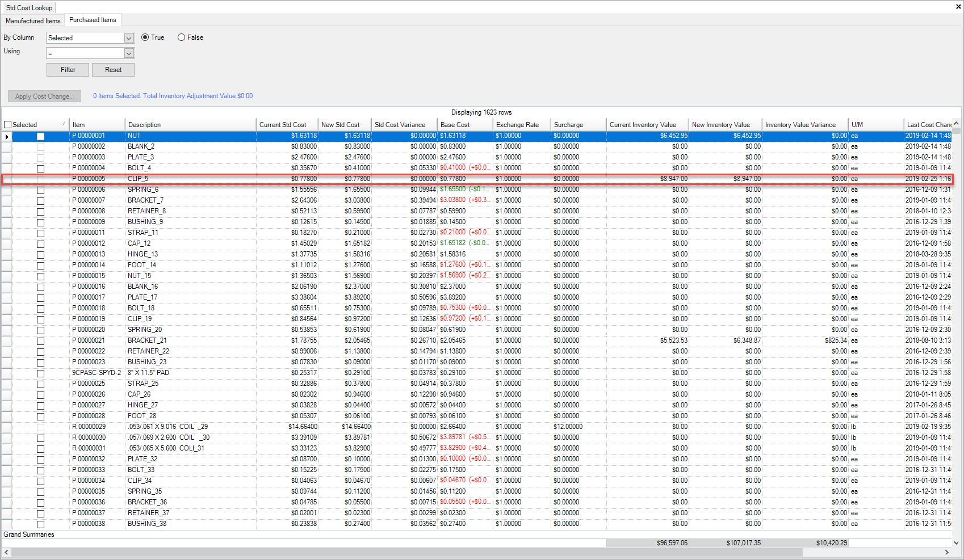Check the box for BRACKET_21 row

[x=40, y=341]
